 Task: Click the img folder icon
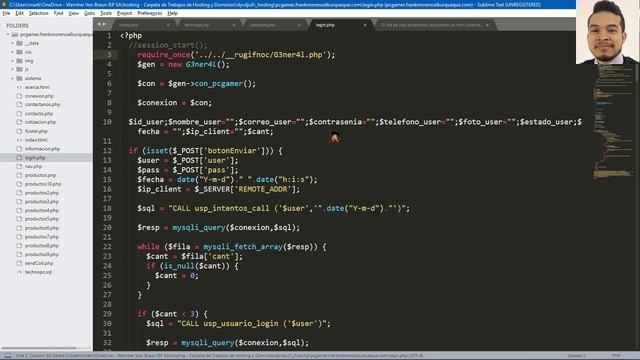click(x=19, y=61)
